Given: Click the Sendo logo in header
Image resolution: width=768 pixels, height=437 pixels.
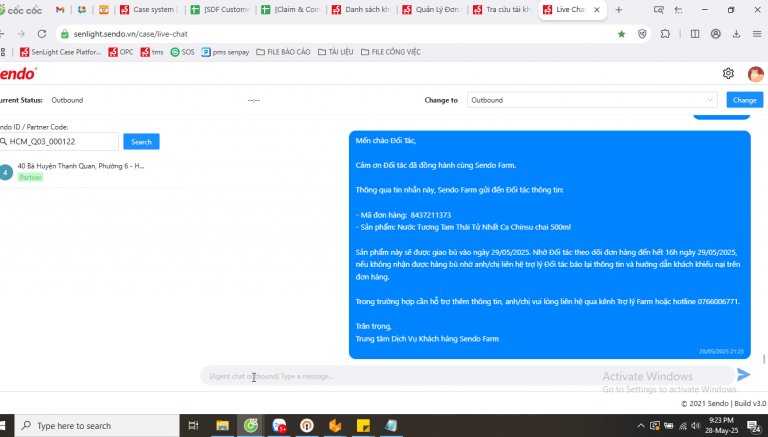Looking at the screenshot, I should click(x=18, y=73).
